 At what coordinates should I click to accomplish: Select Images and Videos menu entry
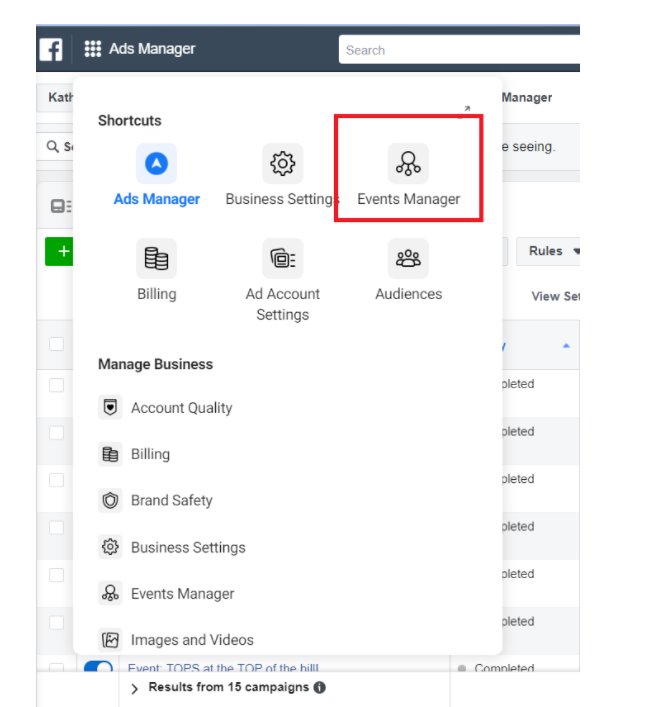pos(193,640)
